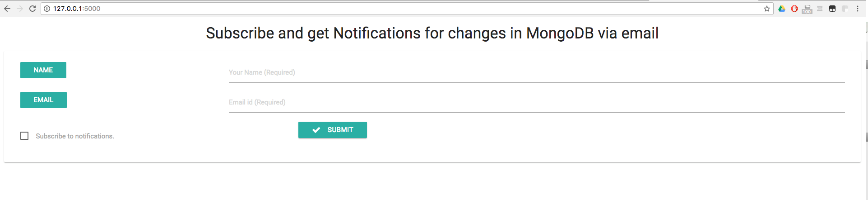The height and width of the screenshot is (200, 868).
Task: Click the browser forward arrow
Action: [x=20, y=9]
